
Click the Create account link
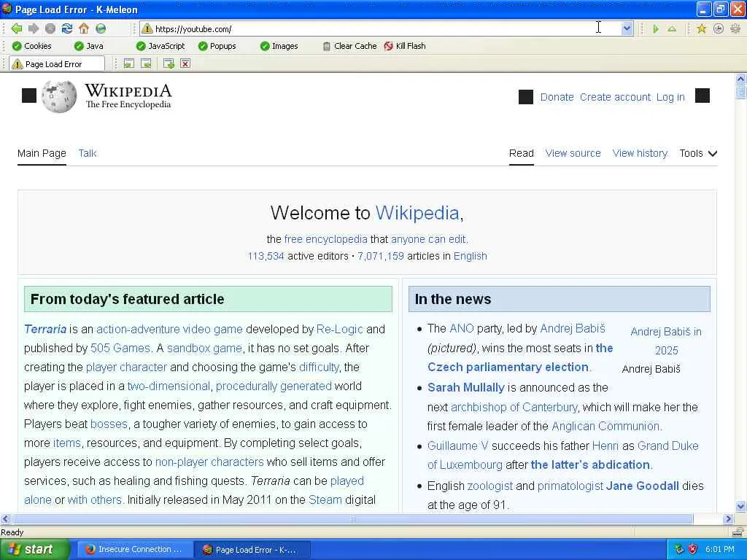(x=615, y=97)
